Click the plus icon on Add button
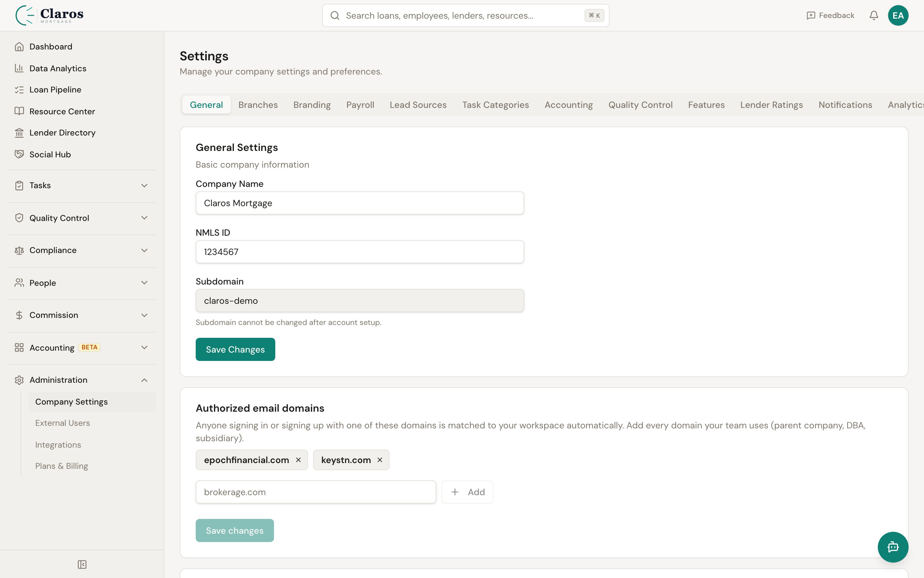This screenshot has width=924, height=578. [455, 492]
